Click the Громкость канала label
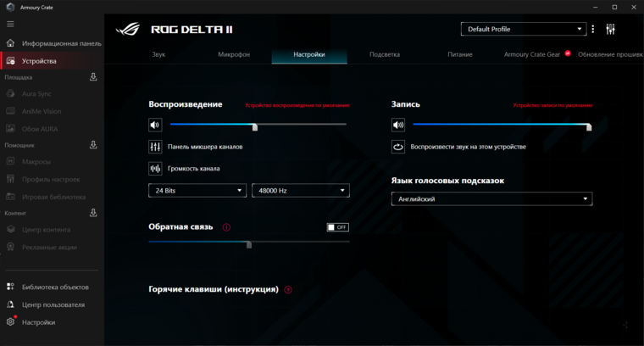 (x=193, y=169)
